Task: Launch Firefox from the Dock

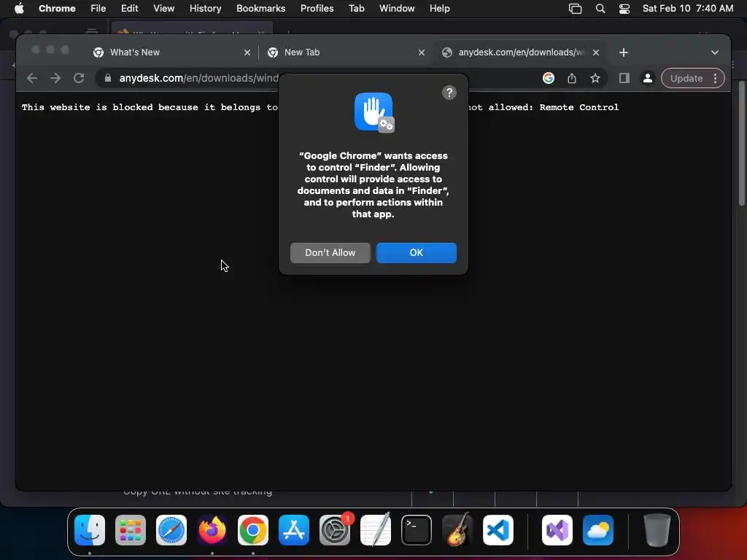Action: (212, 530)
